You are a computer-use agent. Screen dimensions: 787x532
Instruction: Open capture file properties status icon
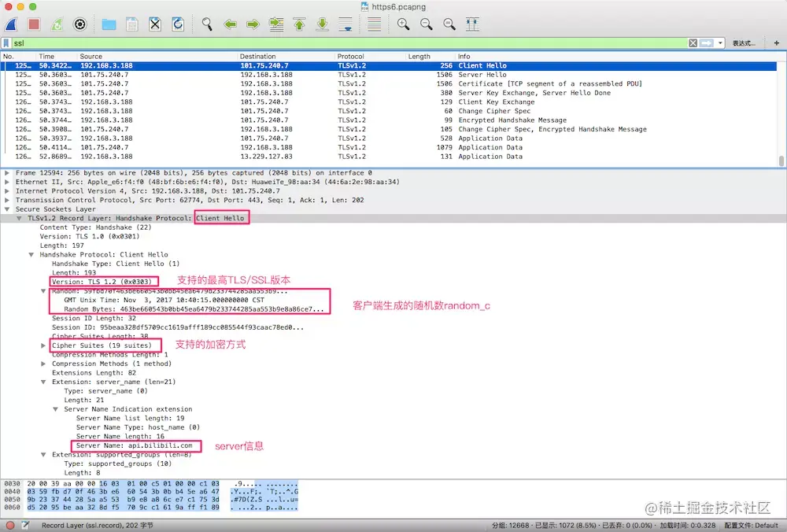pyautogui.click(x=25, y=526)
